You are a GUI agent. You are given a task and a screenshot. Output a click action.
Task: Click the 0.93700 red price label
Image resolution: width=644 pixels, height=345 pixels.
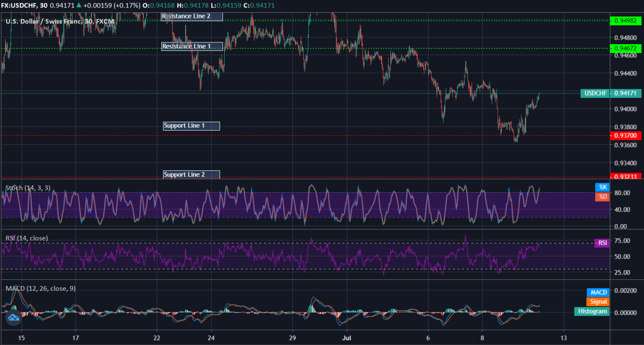(x=625, y=136)
